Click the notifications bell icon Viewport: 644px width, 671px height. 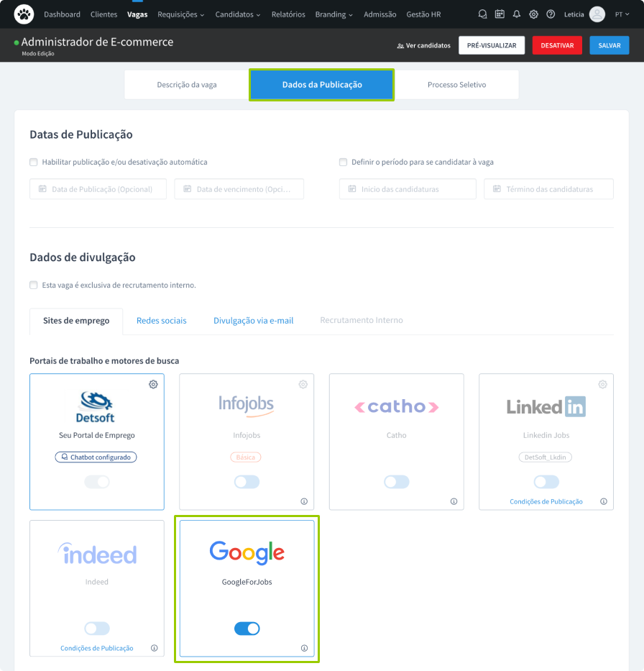point(516,14)
